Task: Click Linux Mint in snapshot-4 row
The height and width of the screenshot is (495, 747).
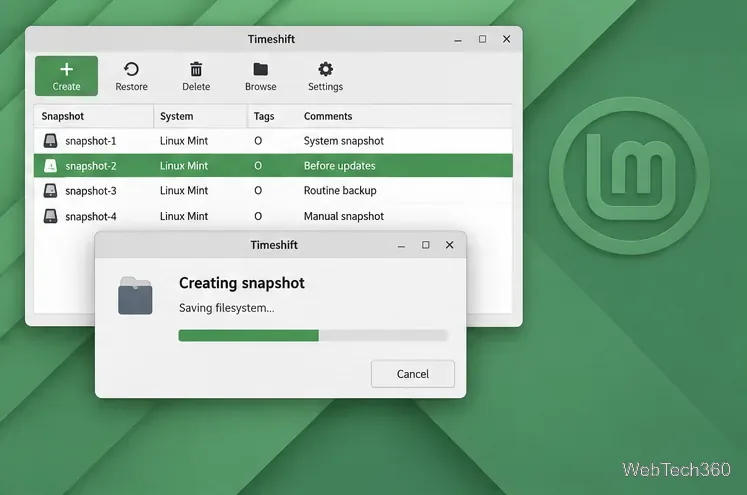Action: pyautogui.click(x=184, y=216)
